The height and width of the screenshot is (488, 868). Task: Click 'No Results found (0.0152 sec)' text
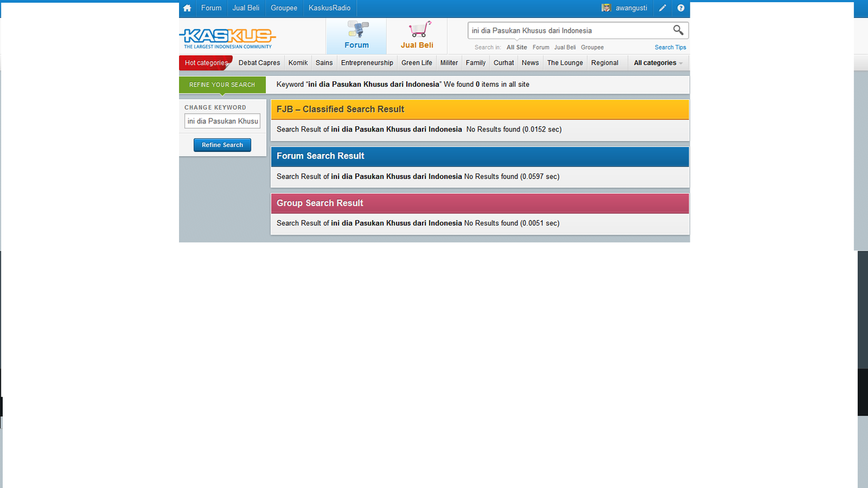click(514, 129)
